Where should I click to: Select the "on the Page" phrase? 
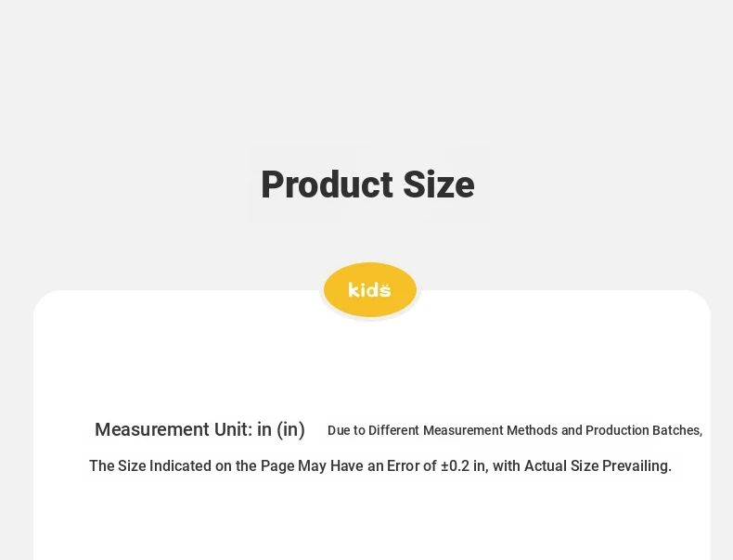(x=255, y=465)
